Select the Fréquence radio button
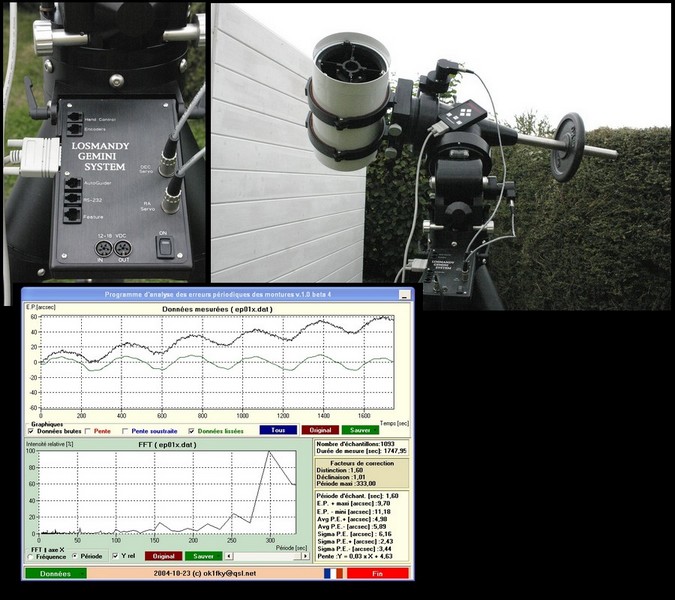This screenshot has width=675, height=600. 30,557
